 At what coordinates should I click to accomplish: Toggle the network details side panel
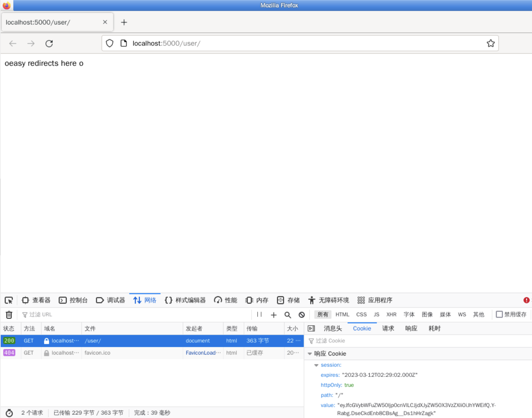[311, 328]
